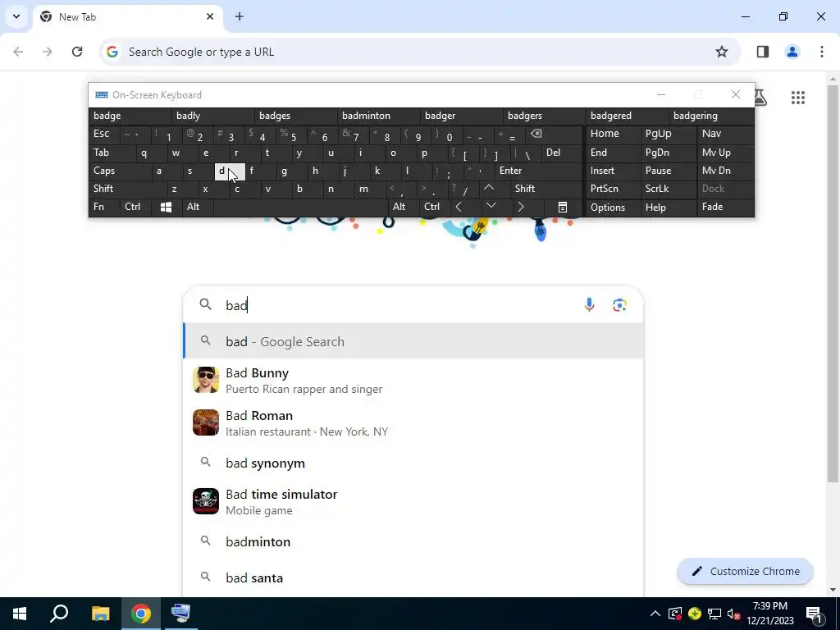Toggle Caps key on On-Screen Keyboard

[x=119, y=171]
